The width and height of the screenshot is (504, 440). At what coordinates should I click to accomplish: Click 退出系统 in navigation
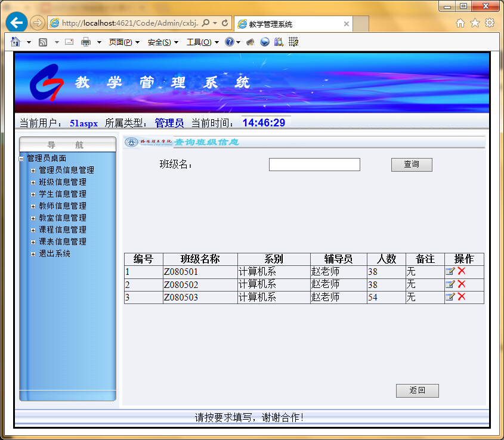pos(55,254)
